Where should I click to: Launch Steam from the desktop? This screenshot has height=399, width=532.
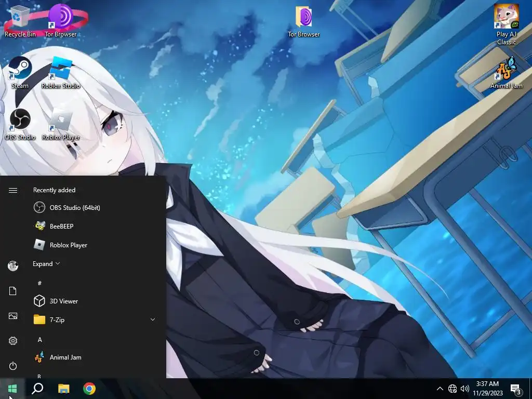pyautogui.click(x=20, y=73)
